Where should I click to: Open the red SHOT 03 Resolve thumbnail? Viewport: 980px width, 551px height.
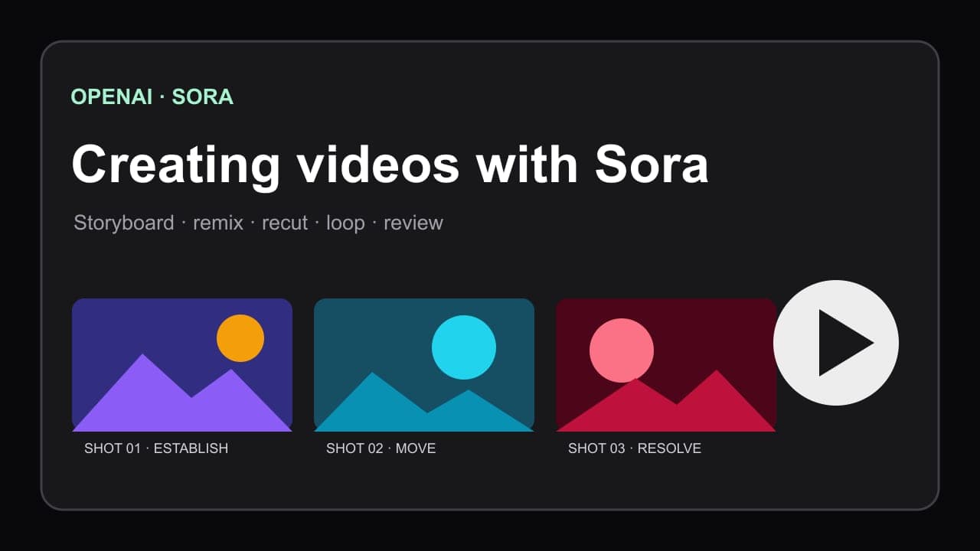[666, 365]
